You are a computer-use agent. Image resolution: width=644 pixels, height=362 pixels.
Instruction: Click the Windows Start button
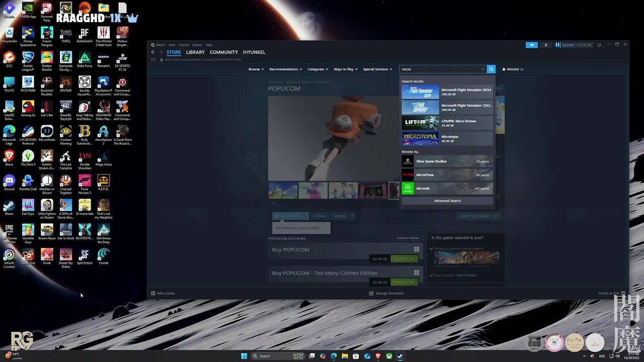coord(244,356)
